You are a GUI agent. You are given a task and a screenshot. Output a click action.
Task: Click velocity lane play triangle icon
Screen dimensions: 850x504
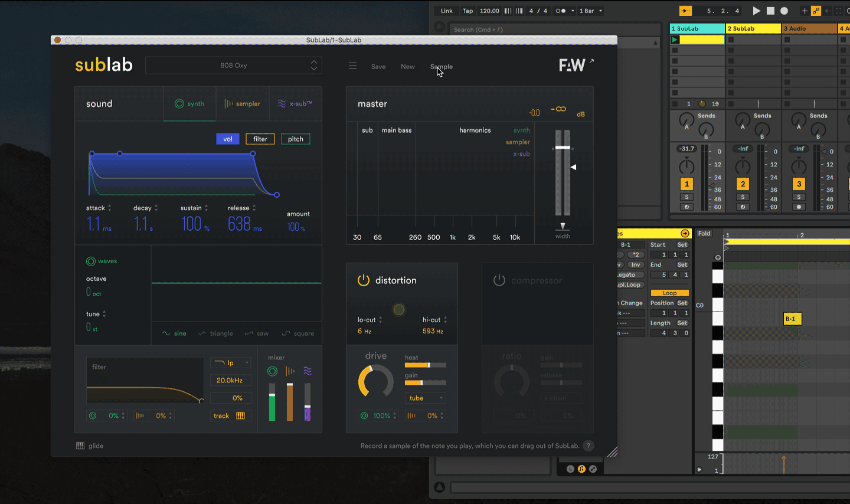click(x=699, y=470)
